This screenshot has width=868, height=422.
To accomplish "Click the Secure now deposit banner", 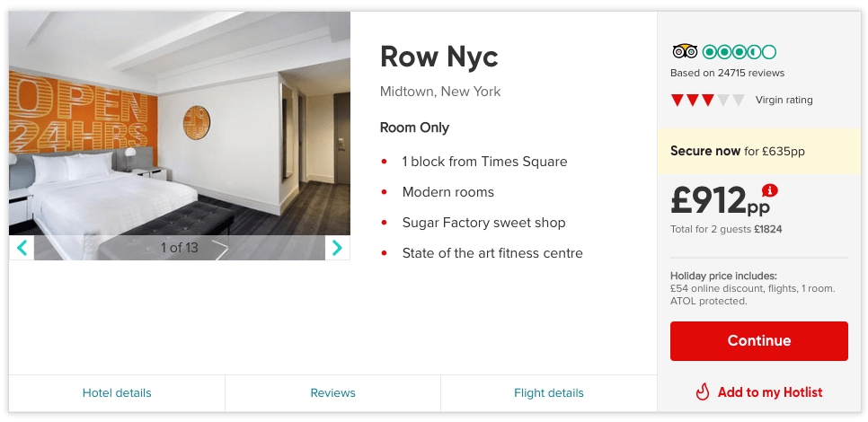I will pos(758,151).
